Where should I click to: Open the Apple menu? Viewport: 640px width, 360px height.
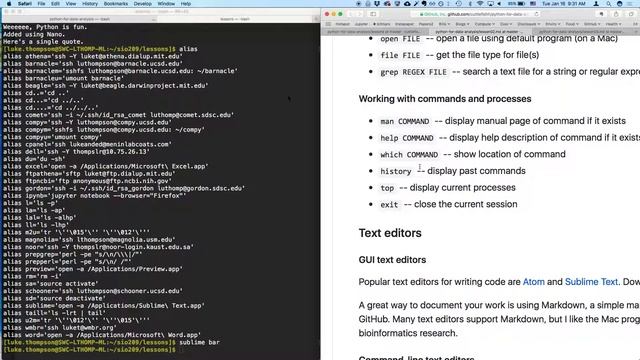(x=9, y=4)
